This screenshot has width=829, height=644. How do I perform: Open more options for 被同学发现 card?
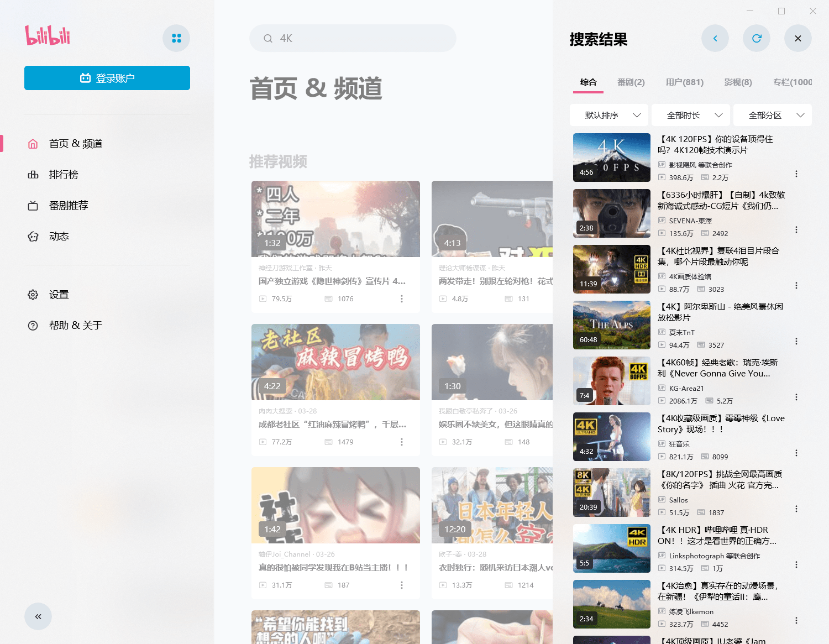(402, 585)
